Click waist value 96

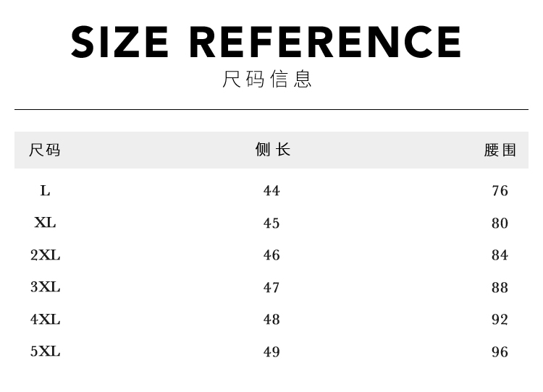point(500,352)
